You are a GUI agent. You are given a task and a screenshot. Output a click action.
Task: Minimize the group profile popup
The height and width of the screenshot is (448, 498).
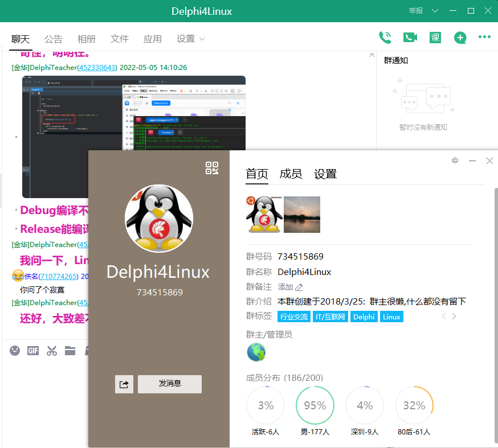[472, 161]
